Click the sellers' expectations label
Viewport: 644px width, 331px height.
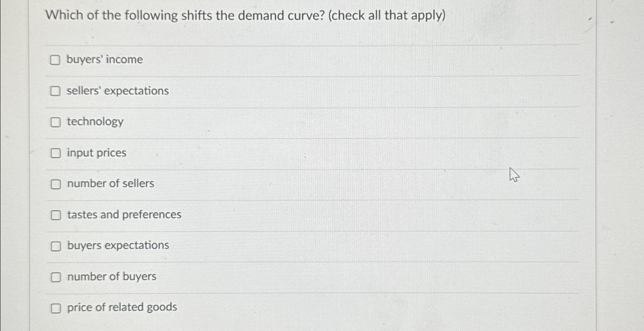(117, 91)
